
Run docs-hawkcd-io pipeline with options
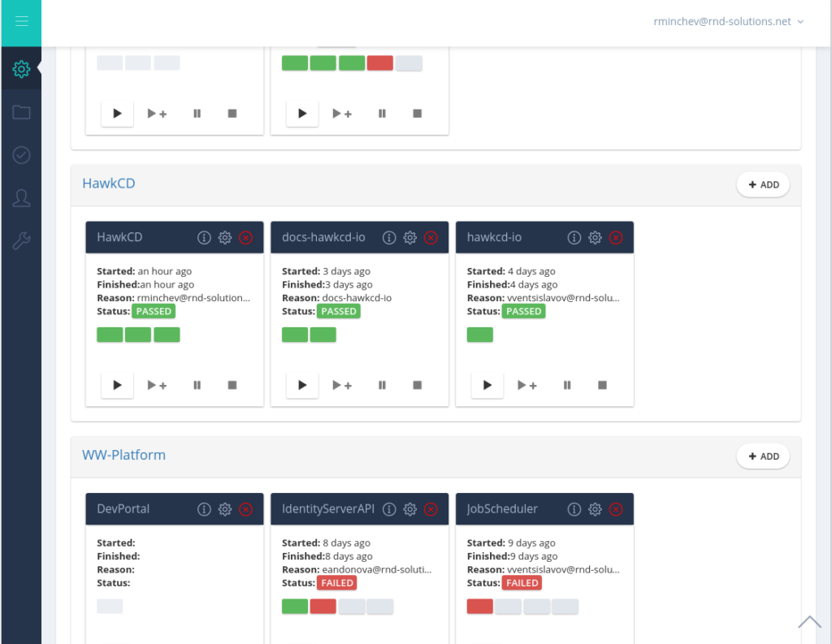[342, 385]
